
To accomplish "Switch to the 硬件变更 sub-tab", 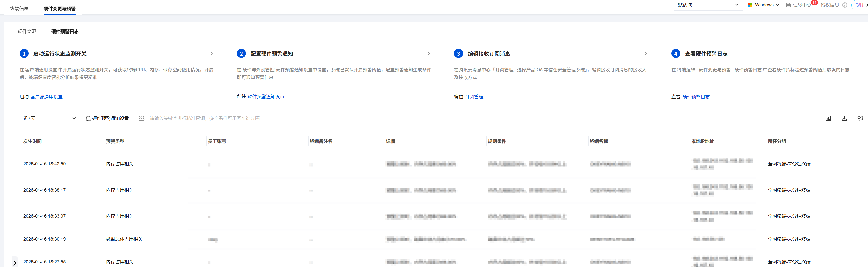I will (27, 32).
